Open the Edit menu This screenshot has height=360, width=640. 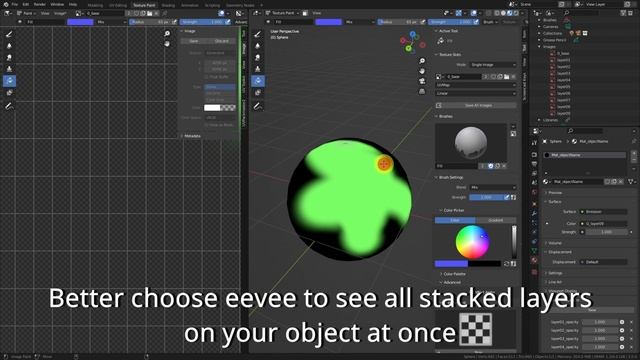pos(26,4)
